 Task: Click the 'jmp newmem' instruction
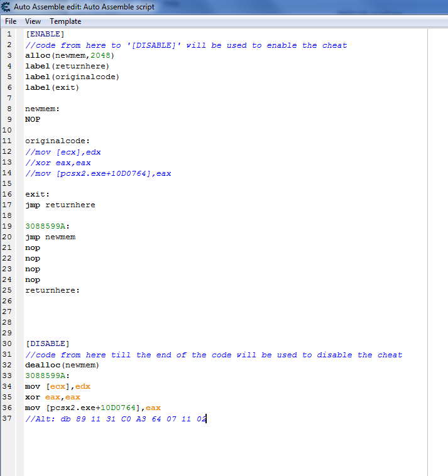point(50,237)
